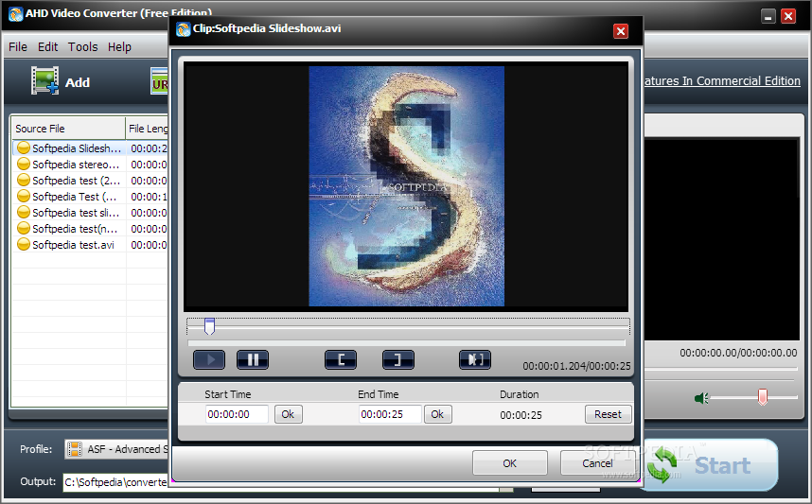Image resolution: width=812 pixels, height=504 pixels.
Task: Open the Edit menu
Action: (x=47, y=47)
